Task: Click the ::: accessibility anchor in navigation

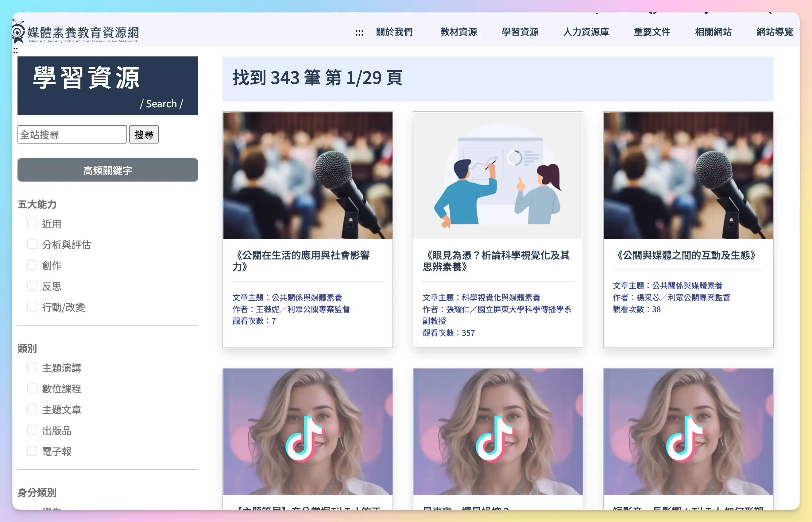Action: 359,33
